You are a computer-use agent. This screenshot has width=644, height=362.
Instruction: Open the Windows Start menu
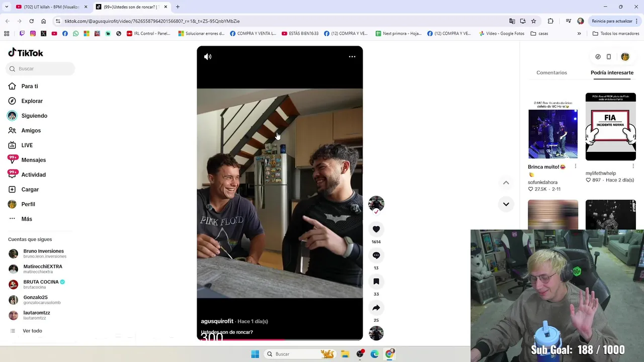pos(255,354)
